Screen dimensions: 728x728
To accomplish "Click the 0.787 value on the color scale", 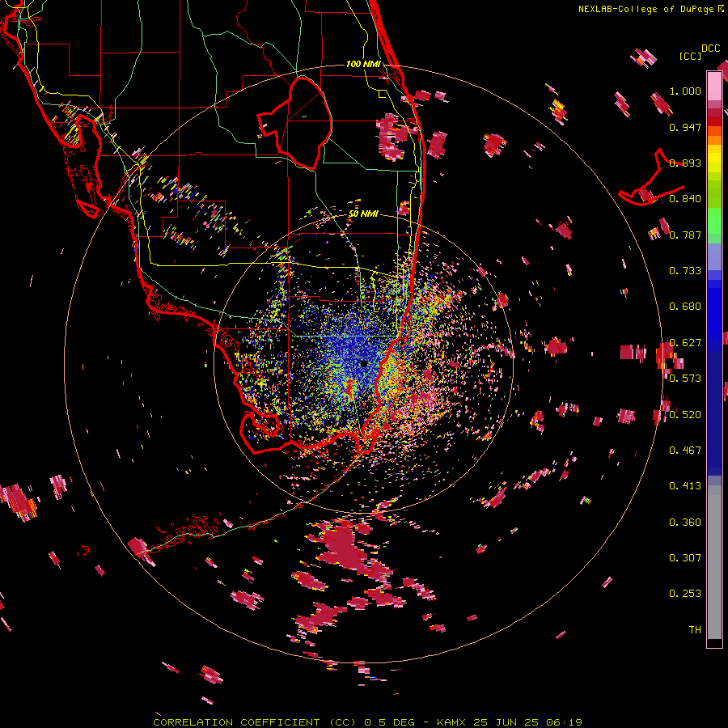I will 685,235.
